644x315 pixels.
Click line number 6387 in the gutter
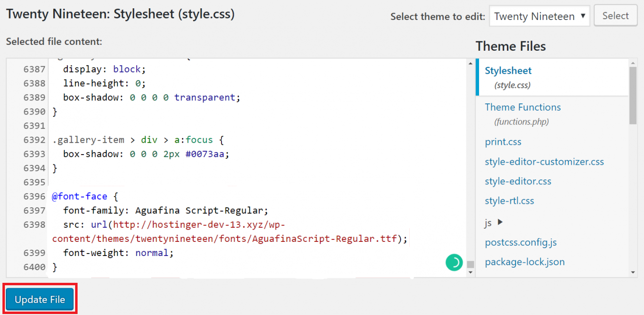pyautogui.click(x=34, y=69)
